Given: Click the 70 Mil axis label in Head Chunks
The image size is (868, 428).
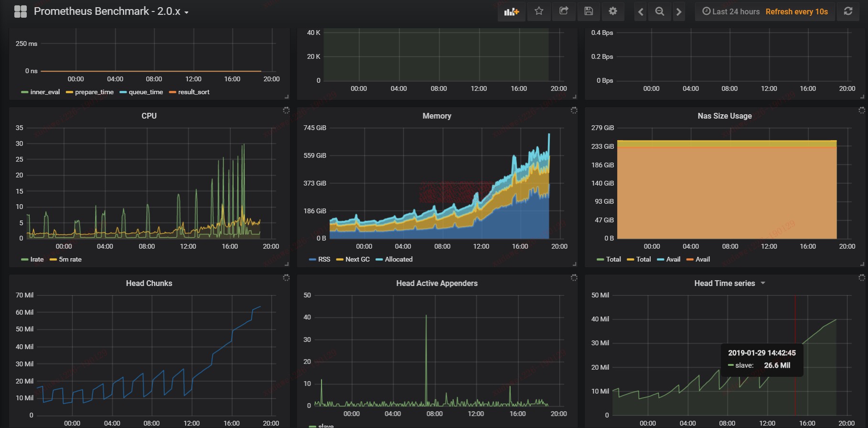Looking at the screenshot, I should [x=24, y=295].
